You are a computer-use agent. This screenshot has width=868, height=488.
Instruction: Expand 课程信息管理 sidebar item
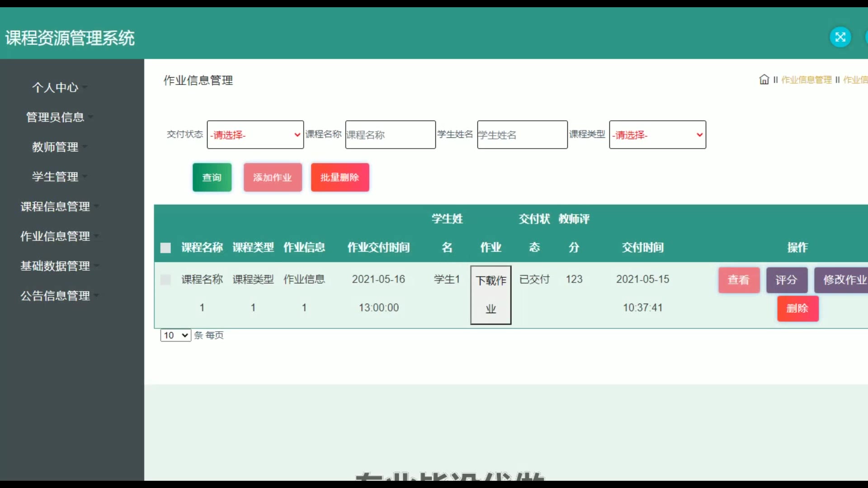click(55, 206)
